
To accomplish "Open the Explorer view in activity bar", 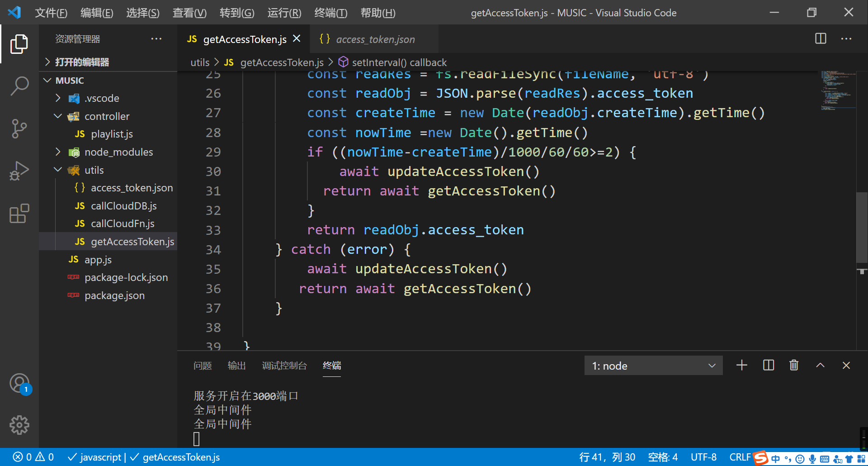I will 19,44.
